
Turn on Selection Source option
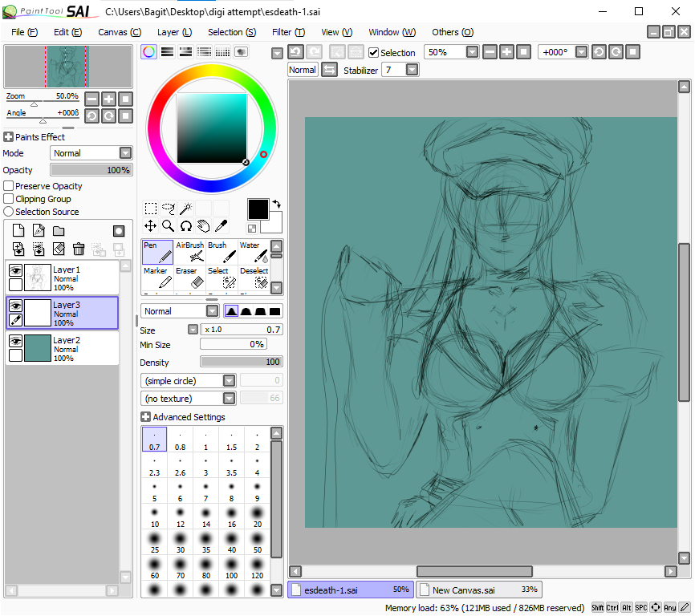click(x=8, y=212)
